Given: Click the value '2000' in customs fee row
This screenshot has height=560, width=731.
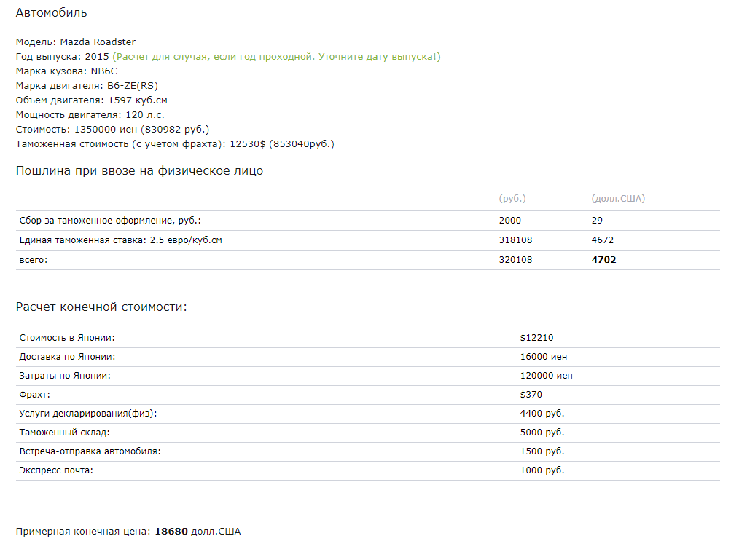Looking at the screenshot, I should click(510, 221).
